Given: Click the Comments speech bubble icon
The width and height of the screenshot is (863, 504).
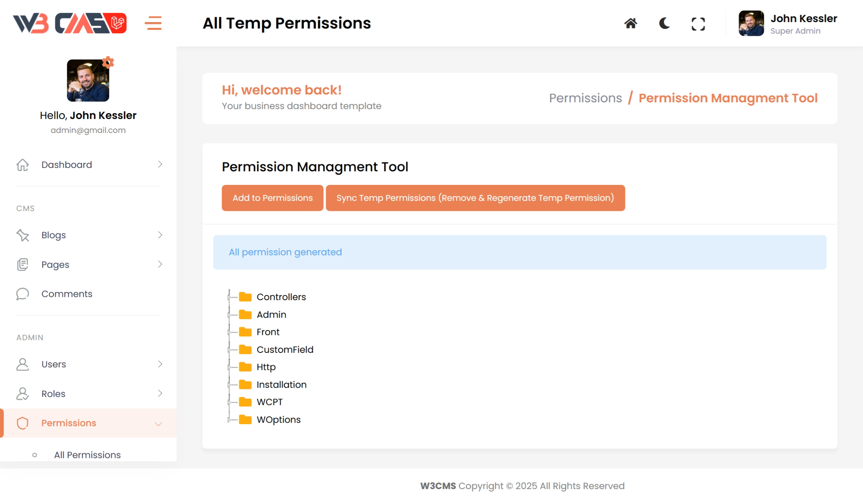Looking at the screenshot, I should [22, 294].
